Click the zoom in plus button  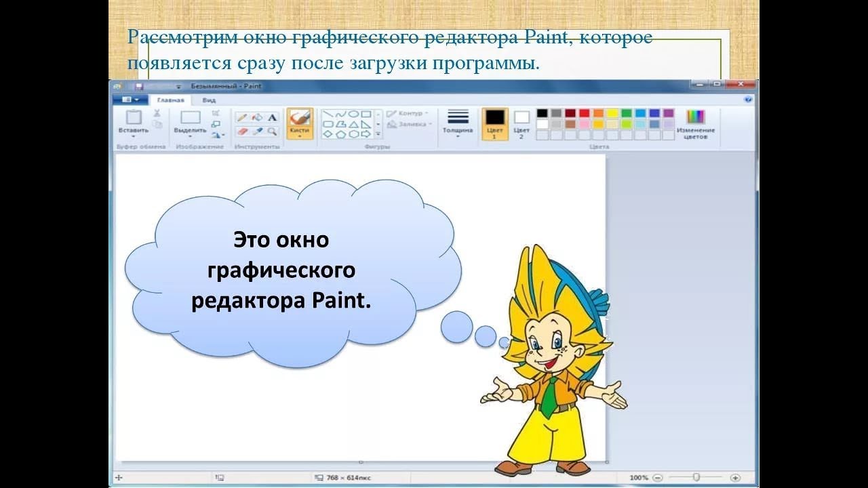pyautogui.click(x=735, y=478)
